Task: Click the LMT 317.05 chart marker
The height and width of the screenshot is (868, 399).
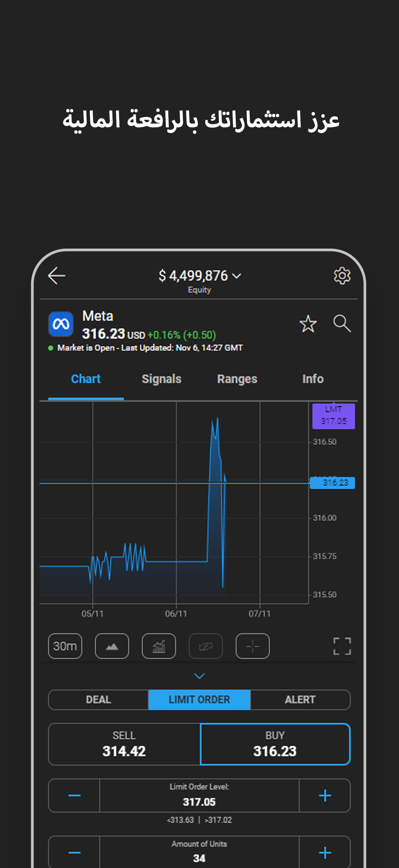Action: click(333, 416)
